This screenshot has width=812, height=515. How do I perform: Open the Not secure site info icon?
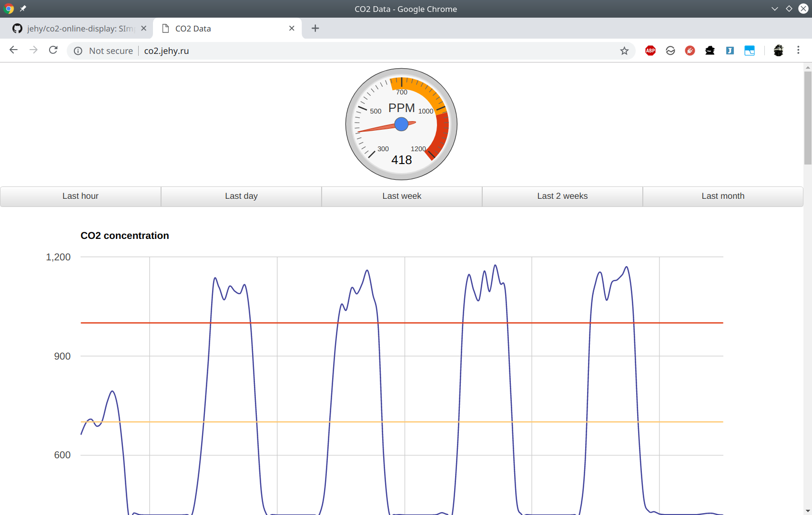click(78, 51)
